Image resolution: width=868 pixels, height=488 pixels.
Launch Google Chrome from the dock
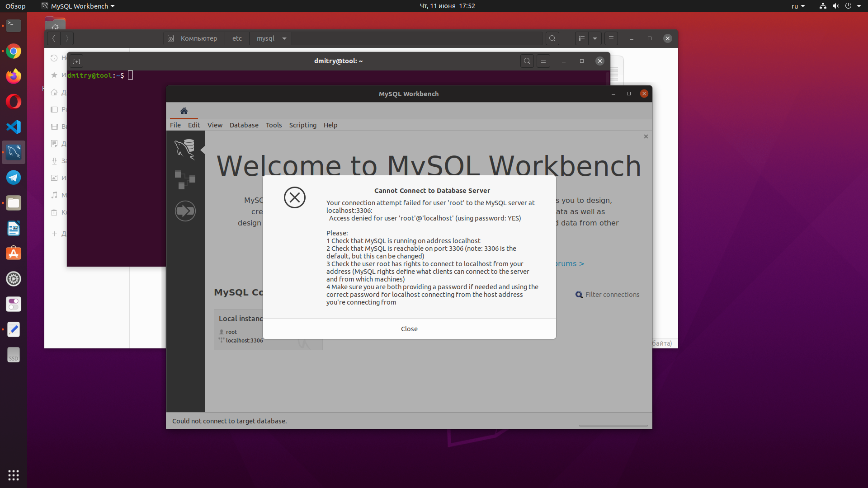click(14, 51)
